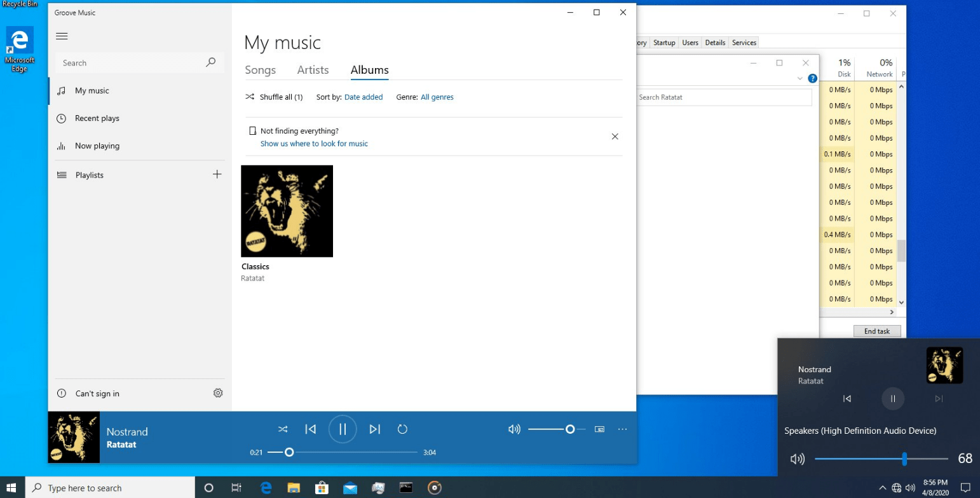Click Network column header in Task Manager

876,67
